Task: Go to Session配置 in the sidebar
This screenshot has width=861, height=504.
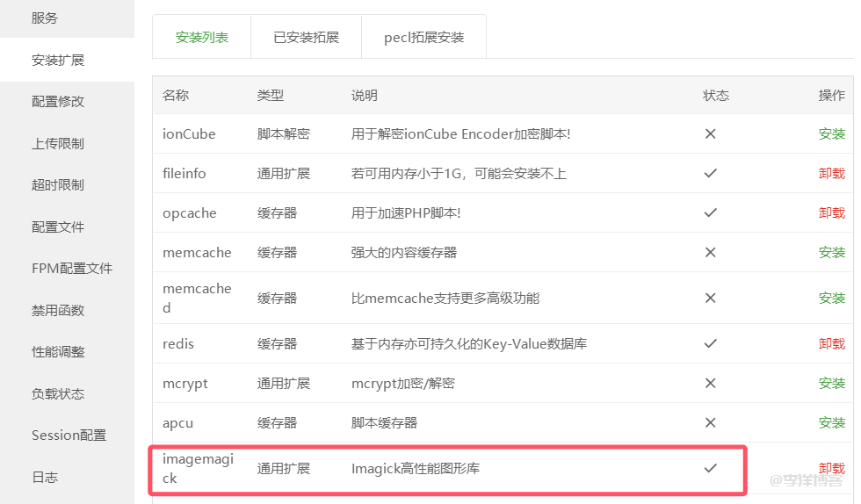Action: click(69, 436)
